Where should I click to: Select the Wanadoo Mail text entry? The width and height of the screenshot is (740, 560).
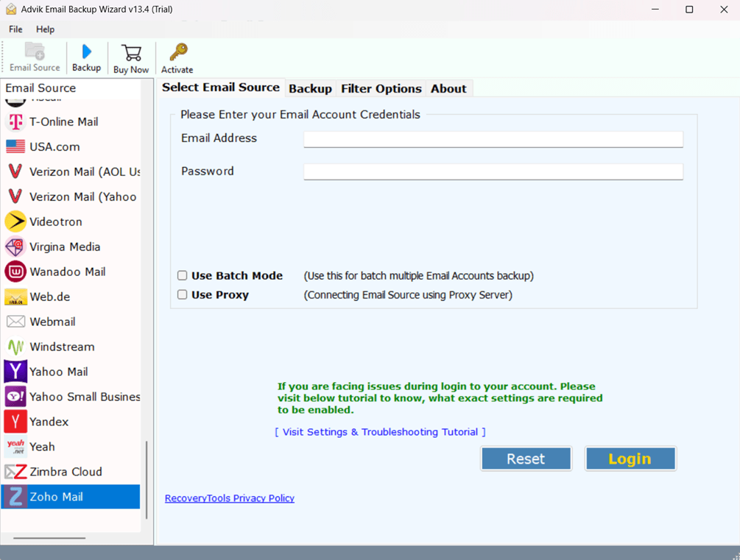tap(68, 272)
